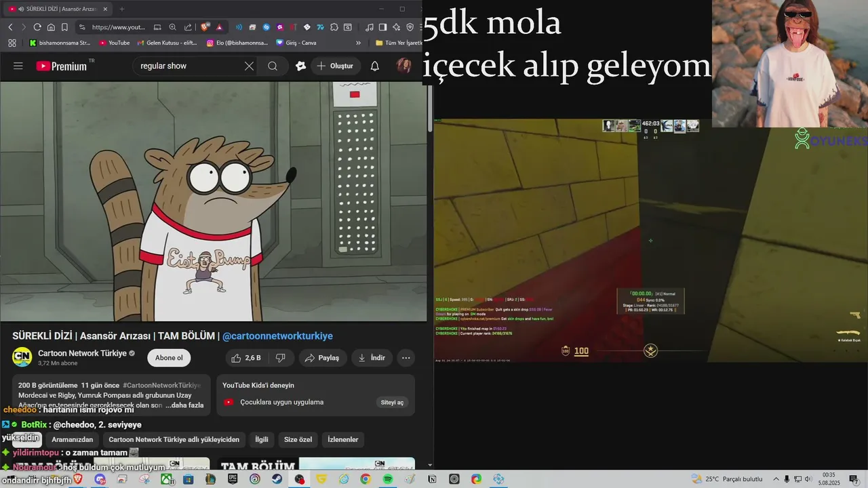Open Brave Shields lion icon

[204, 27]
